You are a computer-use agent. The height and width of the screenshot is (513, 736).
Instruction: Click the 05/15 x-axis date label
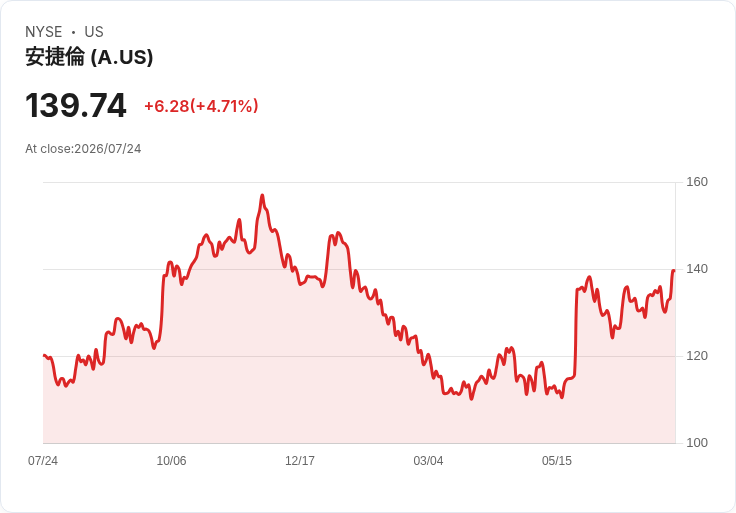click(x=557, y=461)
